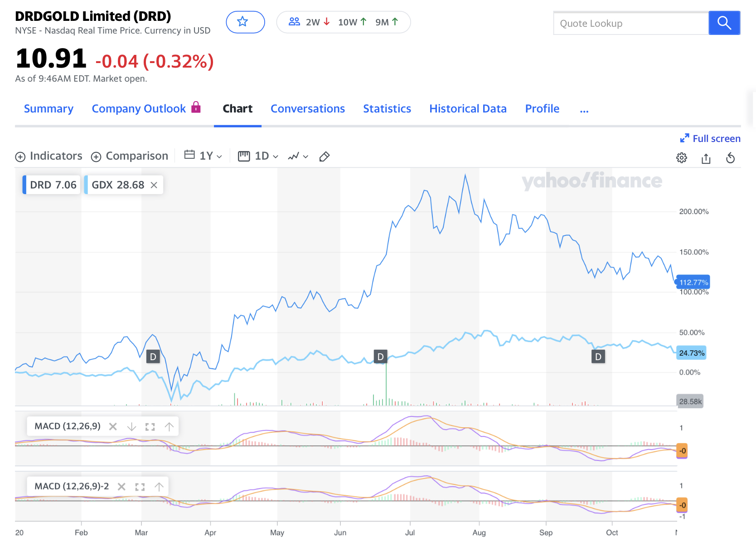Image resolution: width=756 pixels, height=542 pixels.
Task: Click the first MACD (12,26,9) label
Action: [68, 426]
